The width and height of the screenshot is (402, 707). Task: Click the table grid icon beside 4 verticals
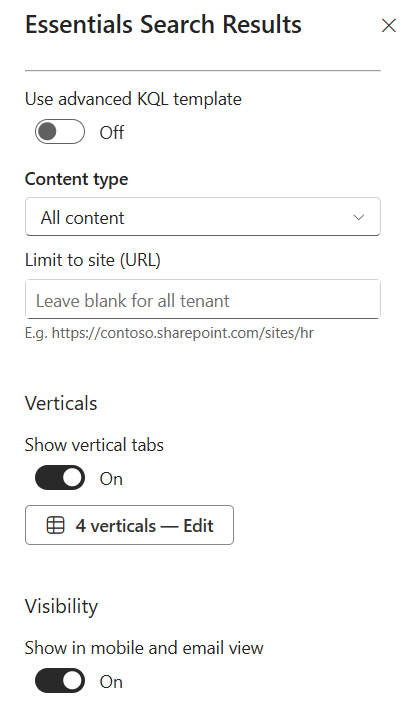click(x=55, y=526)
